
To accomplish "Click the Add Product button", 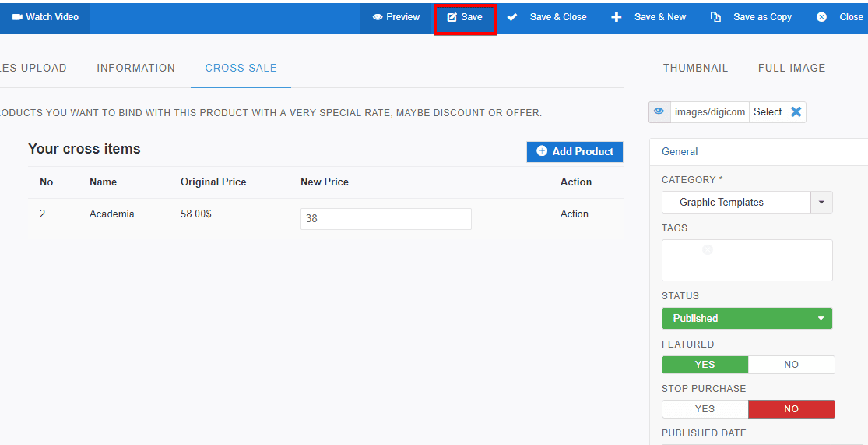I will pos(575,152).
